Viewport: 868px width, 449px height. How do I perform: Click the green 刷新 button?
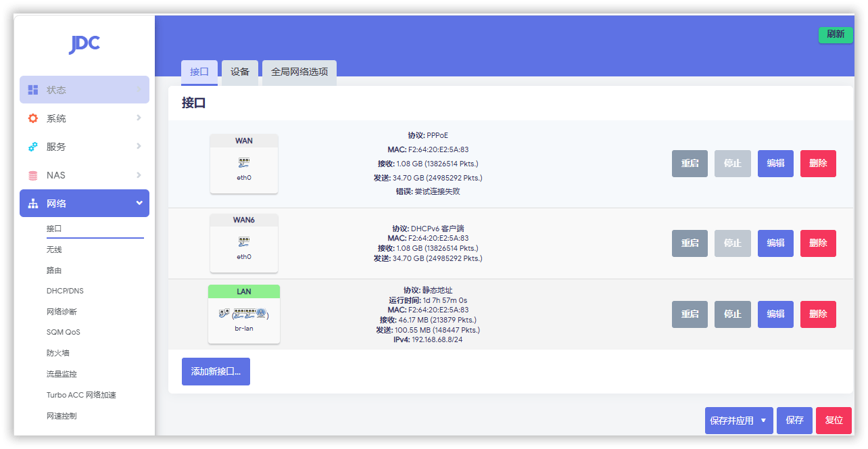coord(836,34)
